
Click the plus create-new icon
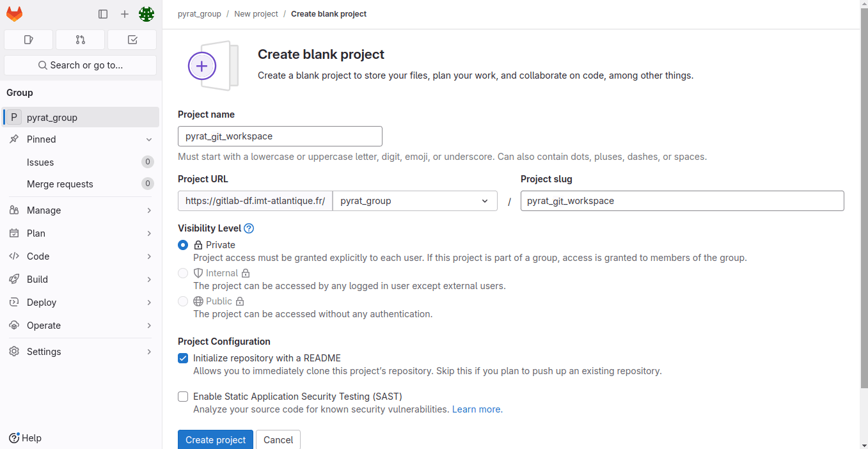coord(125,14)
